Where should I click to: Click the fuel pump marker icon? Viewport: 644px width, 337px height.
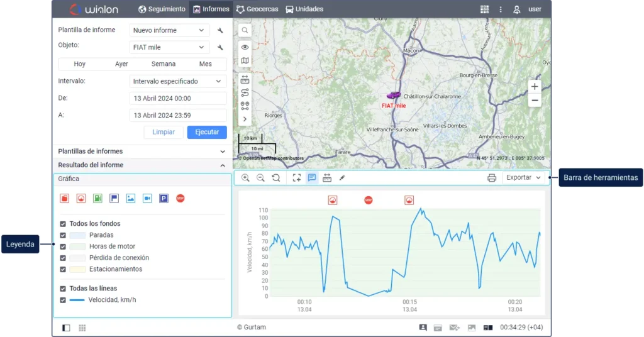[97, 198]
